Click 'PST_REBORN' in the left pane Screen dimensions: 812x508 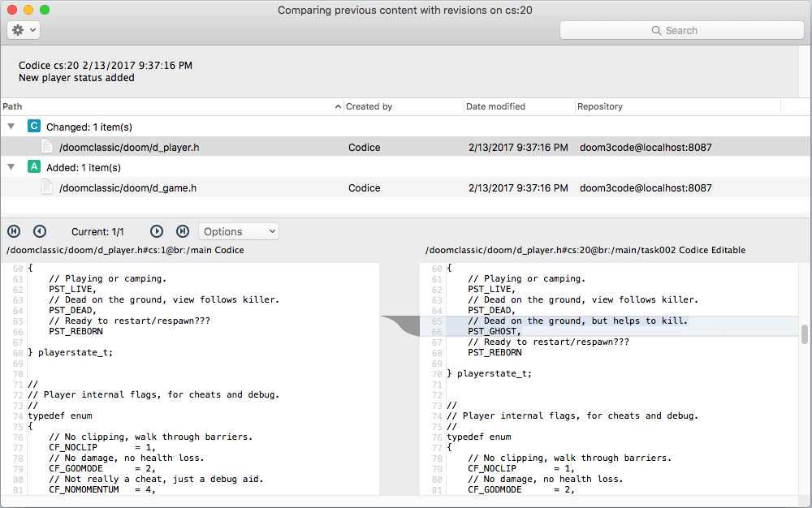[76, 332]
